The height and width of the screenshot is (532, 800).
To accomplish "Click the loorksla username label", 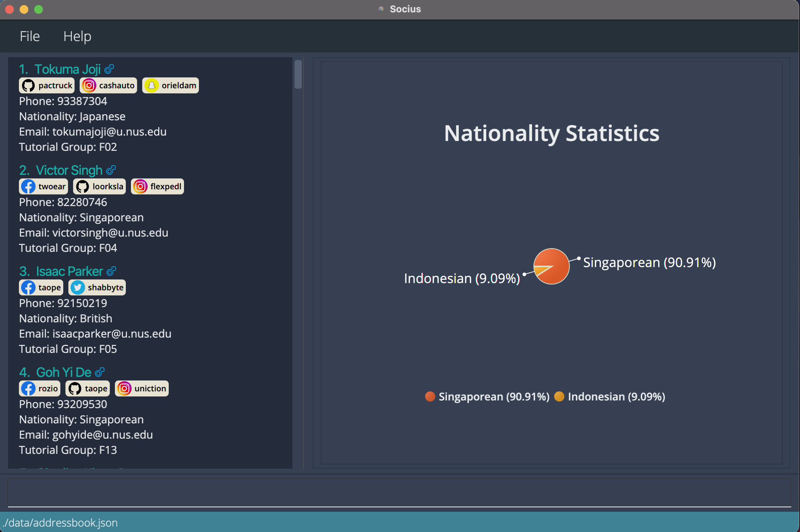I will click(x=108, y=186).
